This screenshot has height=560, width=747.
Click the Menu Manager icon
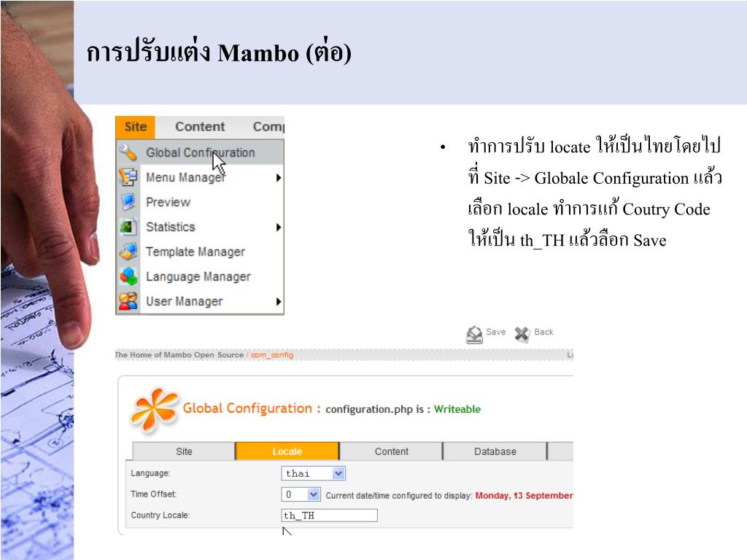[x=128, y=177]
